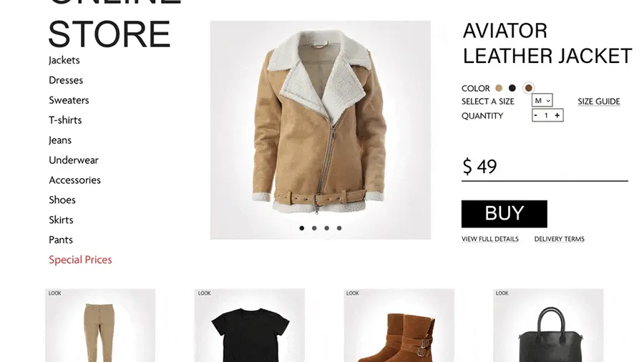Viewport: 644px width, 362px height.
Task: Open View Full Details link
Action: [x=490, y=239]
